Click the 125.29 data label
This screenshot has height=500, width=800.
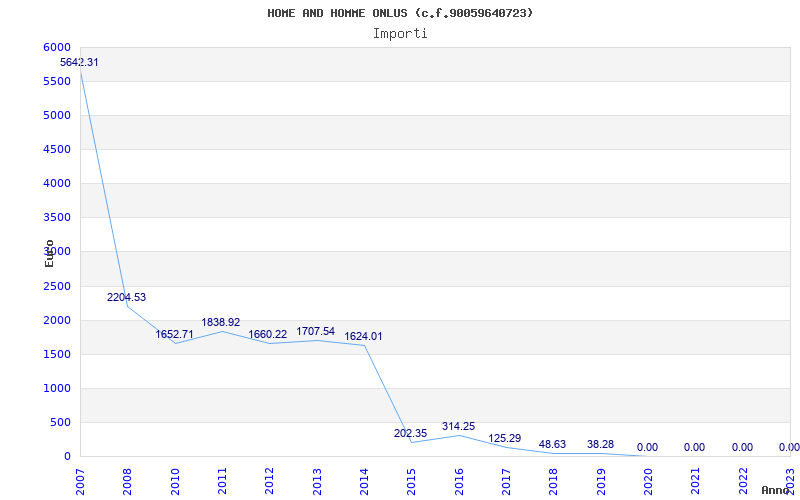(x=505, y=438)
